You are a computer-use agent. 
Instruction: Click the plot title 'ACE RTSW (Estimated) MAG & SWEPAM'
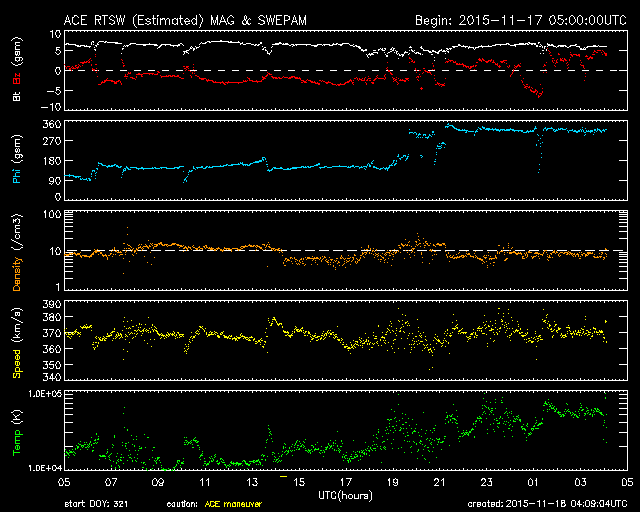[185, 20]
